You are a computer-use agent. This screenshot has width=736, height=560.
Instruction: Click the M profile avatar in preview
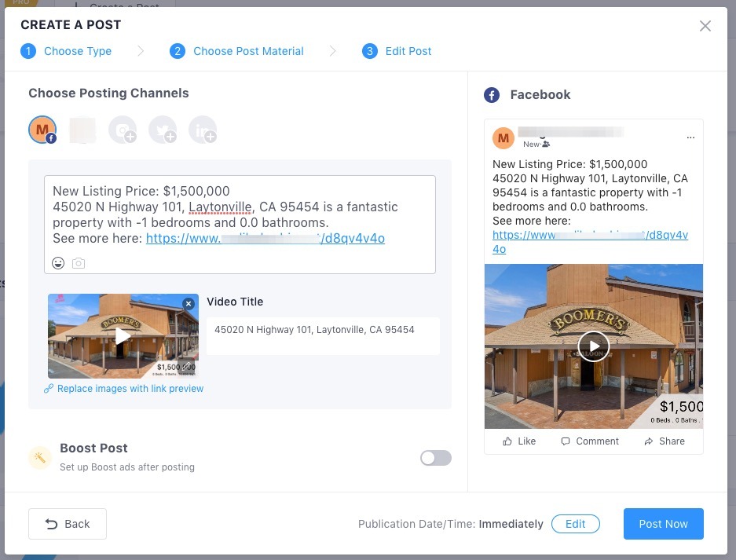click(x=503, y=138)
